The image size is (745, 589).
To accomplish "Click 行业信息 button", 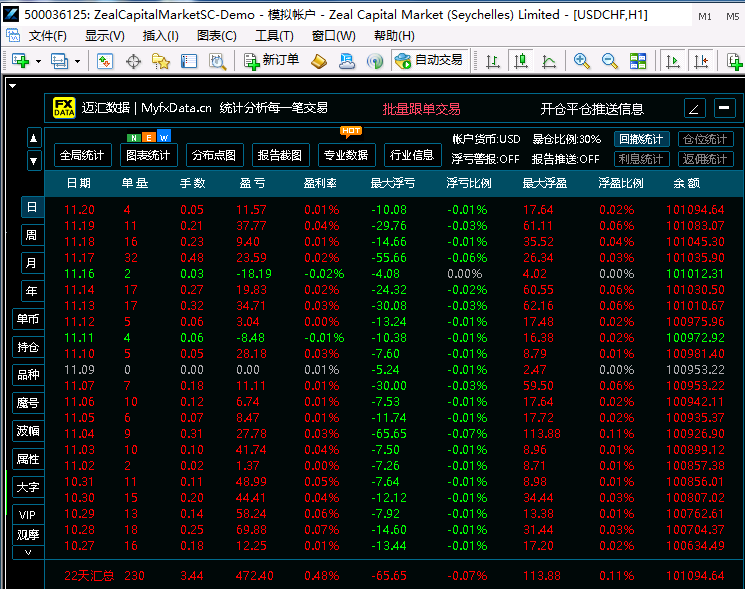I will pyautogui.click(x=412, y=155).
